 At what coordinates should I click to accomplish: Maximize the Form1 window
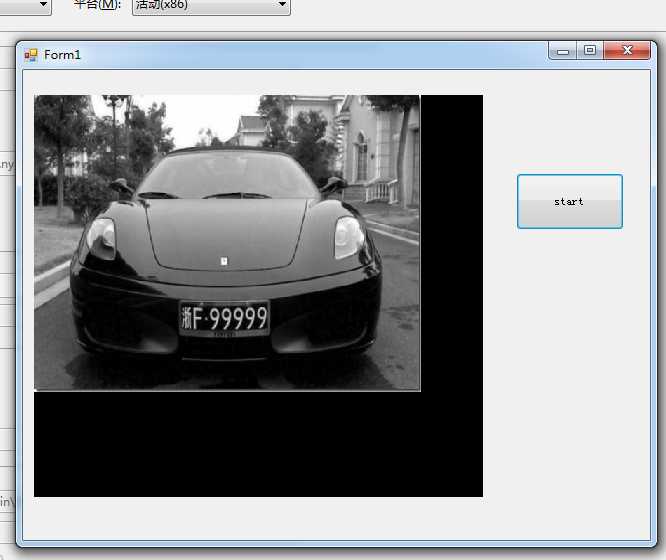point(590,51)
